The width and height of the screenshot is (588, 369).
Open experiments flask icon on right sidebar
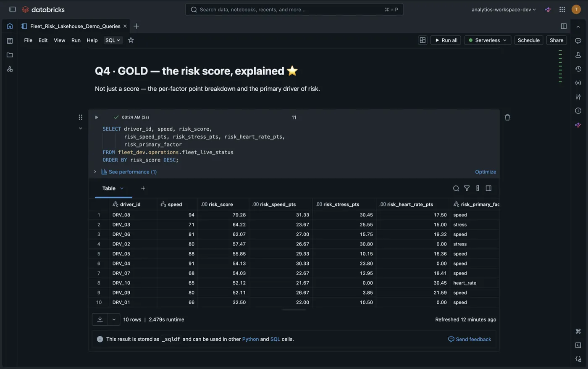(578, 55)
